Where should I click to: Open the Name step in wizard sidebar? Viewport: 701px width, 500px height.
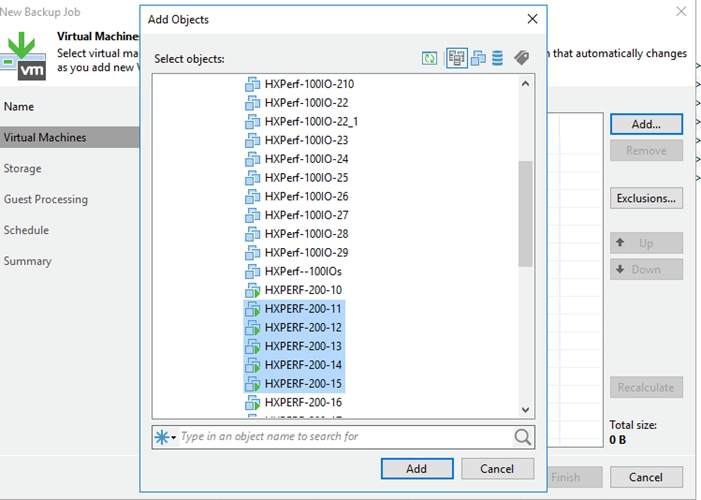[19, 106]
